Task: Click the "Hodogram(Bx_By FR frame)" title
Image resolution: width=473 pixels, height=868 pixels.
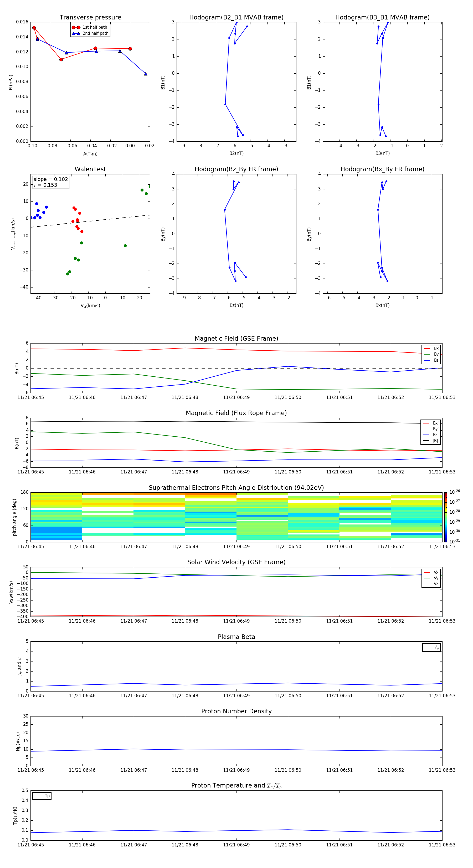Action: click(382, 169)
